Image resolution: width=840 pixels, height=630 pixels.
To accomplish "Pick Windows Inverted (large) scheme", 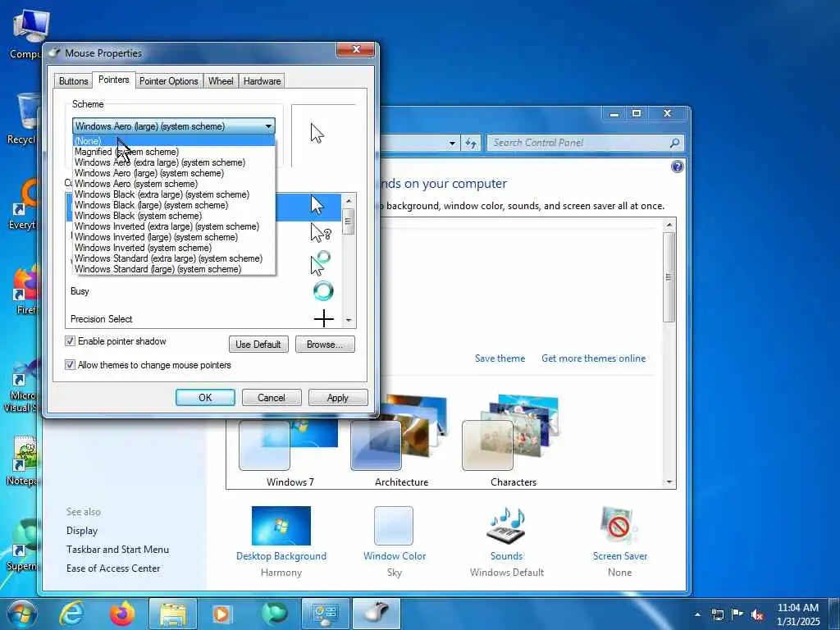I will click(174, 237).
